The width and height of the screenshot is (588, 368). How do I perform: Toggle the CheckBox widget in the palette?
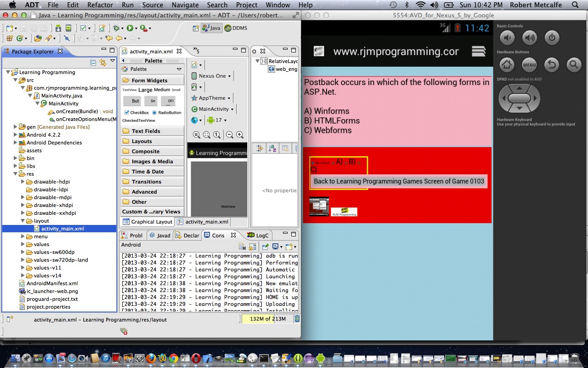click(x=136, y=113)
